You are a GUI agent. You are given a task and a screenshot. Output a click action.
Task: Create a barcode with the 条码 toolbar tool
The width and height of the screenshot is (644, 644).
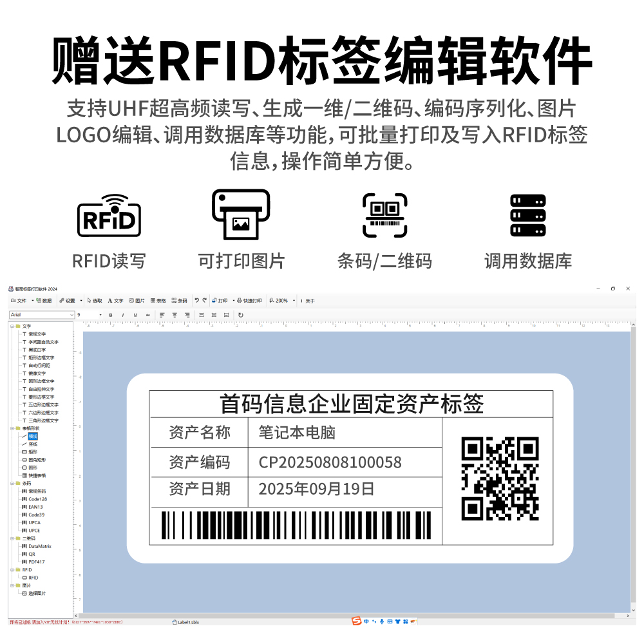tap(179, 300)
